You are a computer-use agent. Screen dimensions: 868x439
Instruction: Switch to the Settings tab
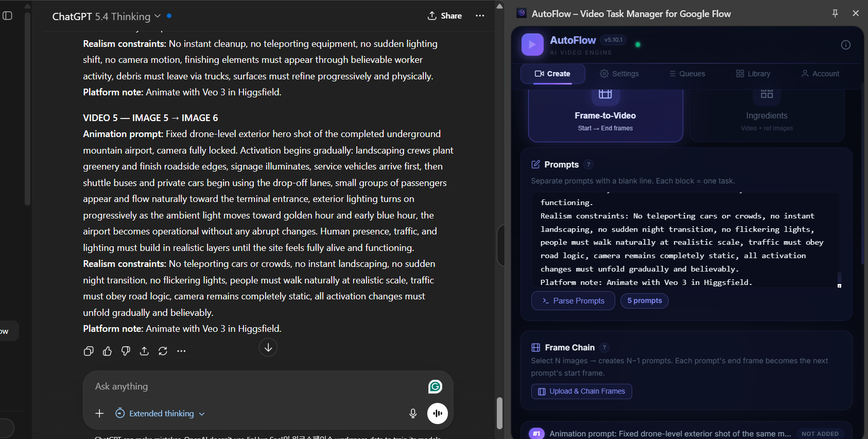(x=619, y=74)
